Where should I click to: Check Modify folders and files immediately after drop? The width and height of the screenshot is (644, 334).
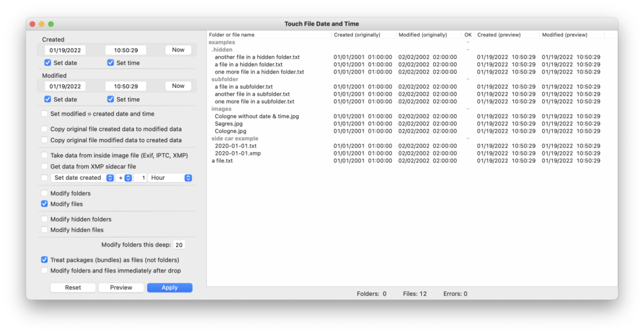point(45,270)
